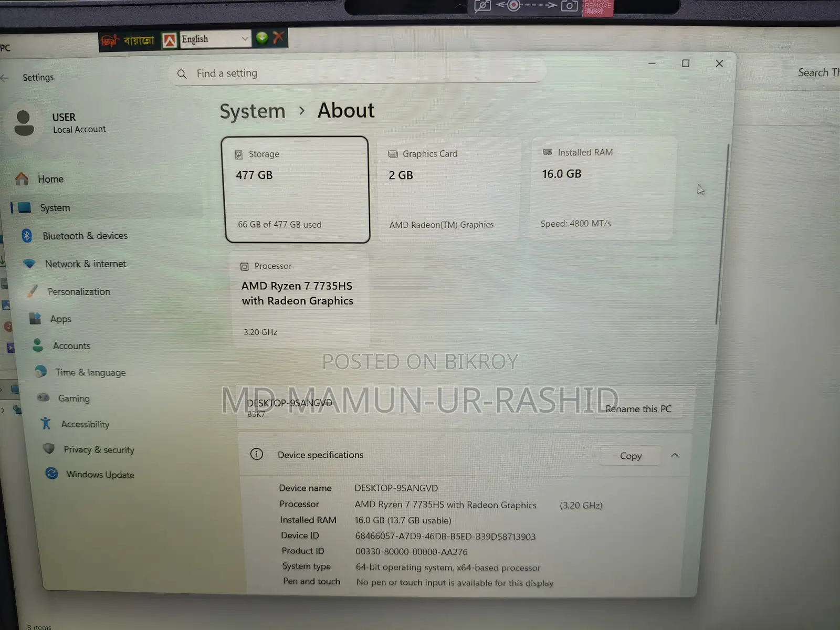The image size is (840, 630).
Task: Click the '64-bit operating system, x64-based processor' text
Action: (448, 568)
